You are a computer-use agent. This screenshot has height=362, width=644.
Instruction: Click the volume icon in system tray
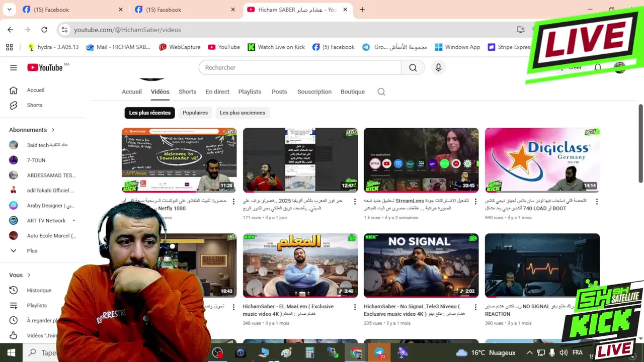point(563,353)
